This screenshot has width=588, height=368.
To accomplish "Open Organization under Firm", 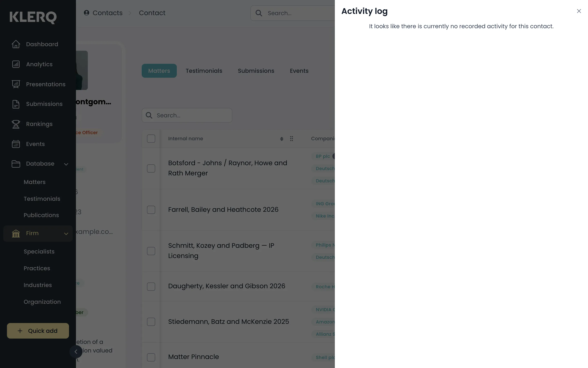I will [42, 302].
